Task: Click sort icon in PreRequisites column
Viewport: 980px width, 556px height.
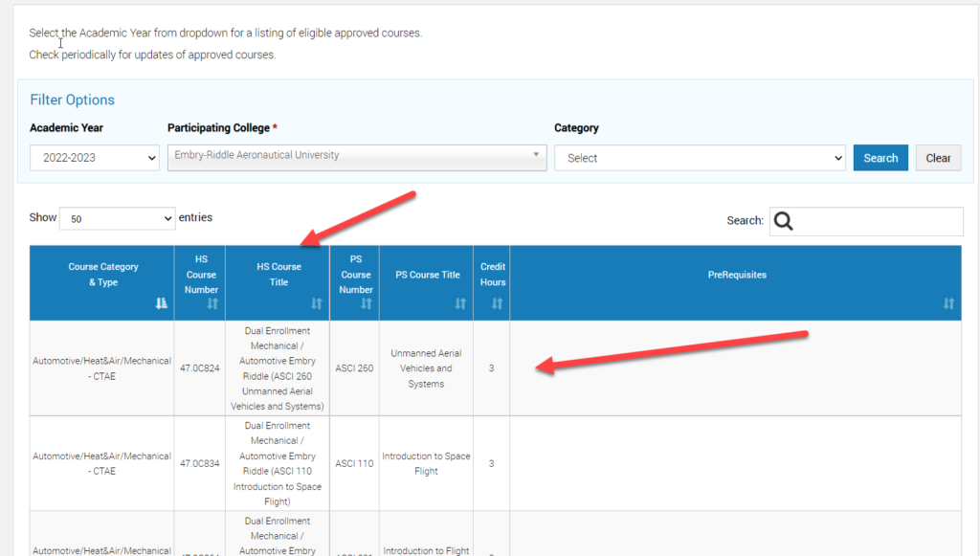Action: tap(948, 303)
